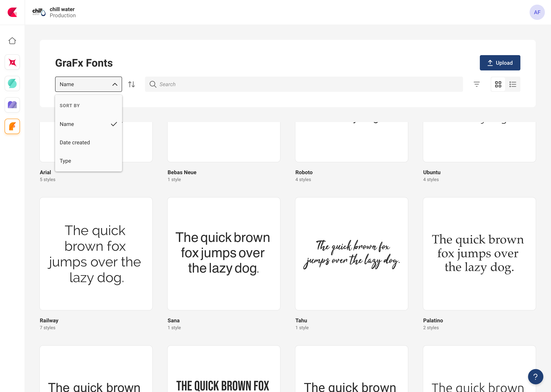551x392 pixels.
Task: Open the Roboto font card
Action: pyautogui.click(x=351, y=142)
